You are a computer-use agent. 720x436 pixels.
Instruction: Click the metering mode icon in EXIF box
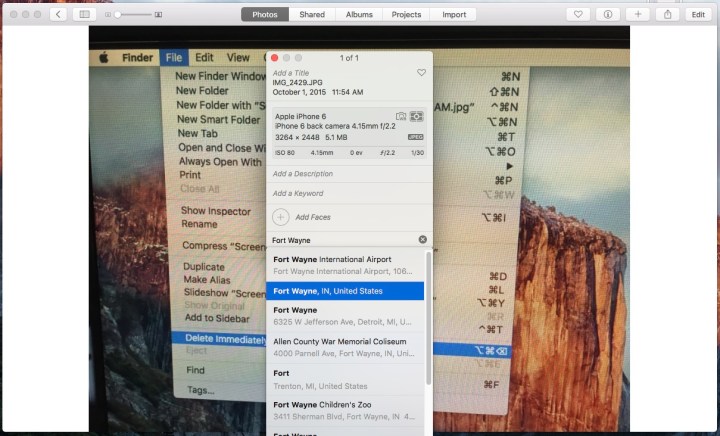tap(416, 116)
